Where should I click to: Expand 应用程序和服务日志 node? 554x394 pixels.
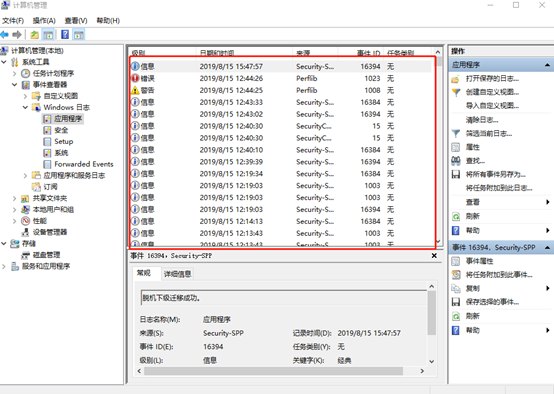25,175
